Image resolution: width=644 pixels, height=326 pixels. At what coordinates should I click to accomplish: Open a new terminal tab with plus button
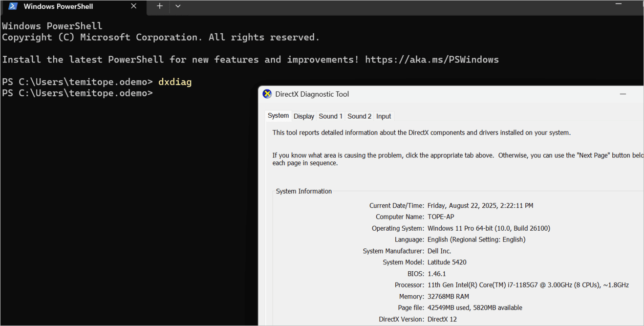coord(159,6)
